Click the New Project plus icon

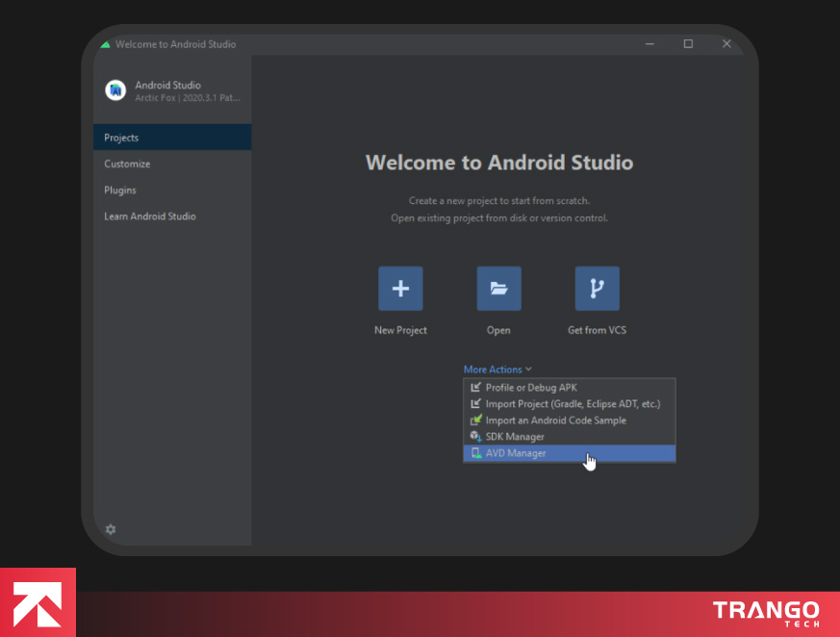click(400, 288)
